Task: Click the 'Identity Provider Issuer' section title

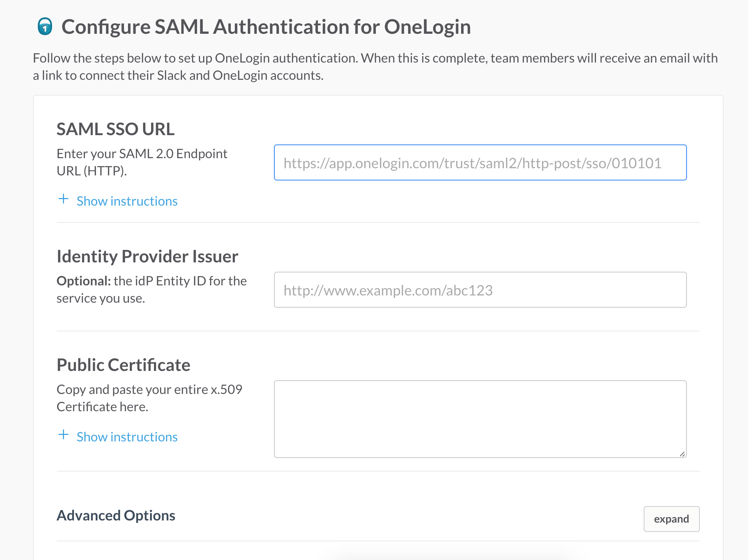Action: [x=147, y=256]
